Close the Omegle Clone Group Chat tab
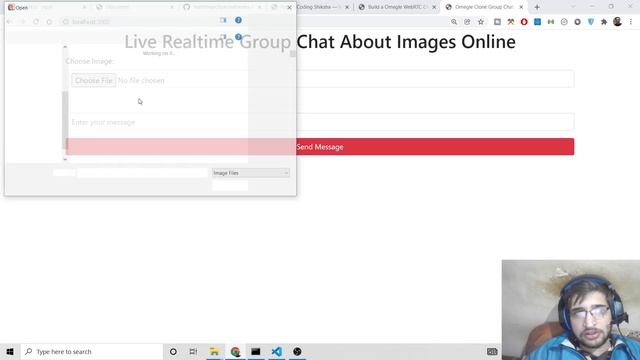640x360 pixels. click(521, 7)
